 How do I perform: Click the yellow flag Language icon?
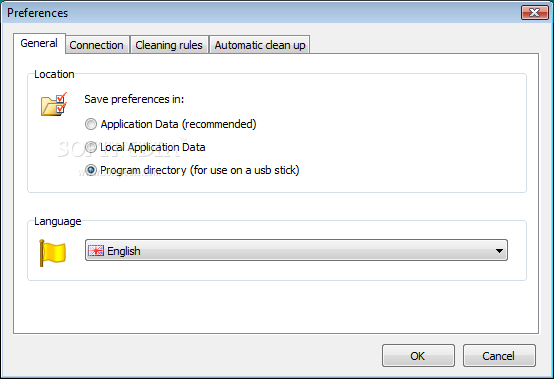52,253
